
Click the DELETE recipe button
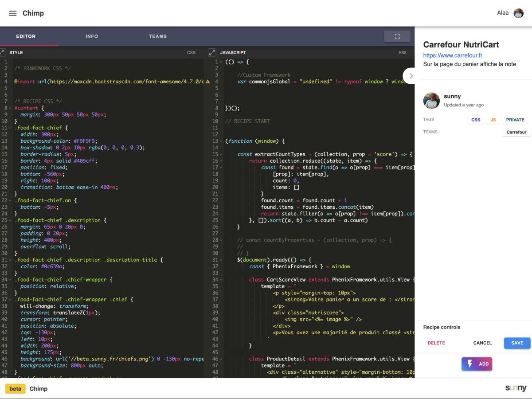click(436, 343)
